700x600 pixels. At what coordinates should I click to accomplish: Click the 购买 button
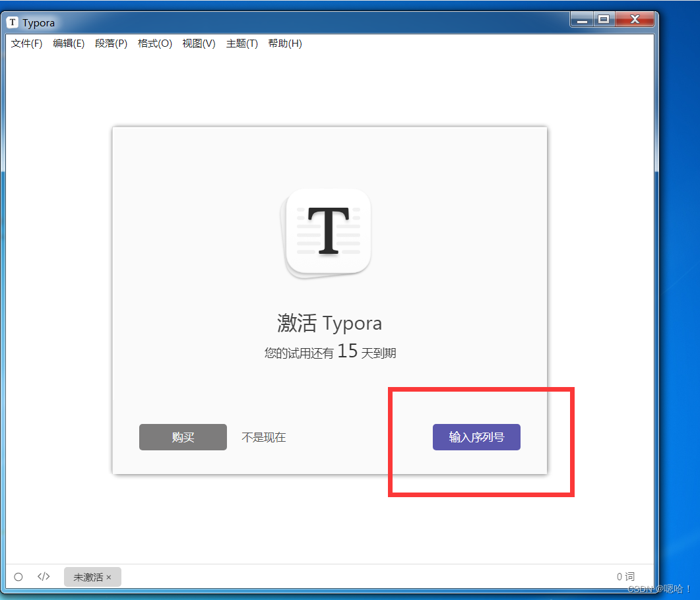click(x=183, y=437)
